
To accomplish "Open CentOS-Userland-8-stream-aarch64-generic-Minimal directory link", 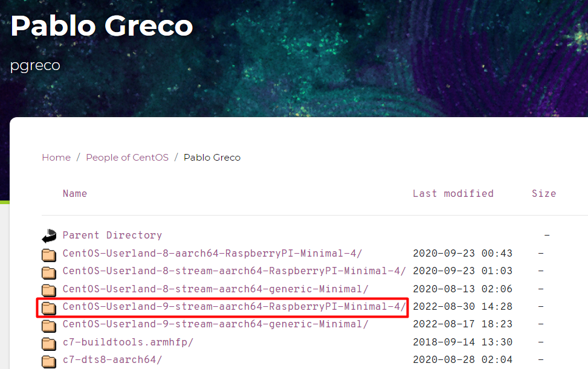I will click(x=215, y=289).
